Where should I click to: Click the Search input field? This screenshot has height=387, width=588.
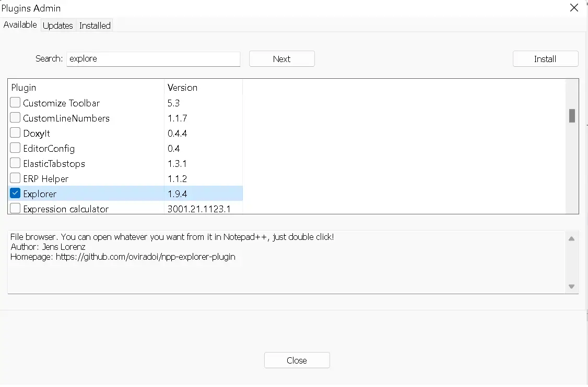[x=154, y=59]
